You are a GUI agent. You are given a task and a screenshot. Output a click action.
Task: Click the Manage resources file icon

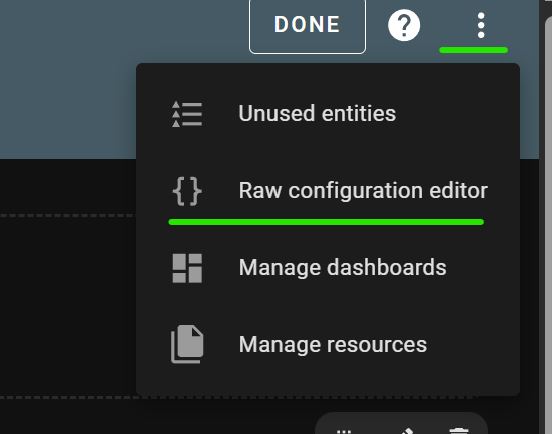click(x=187, y=344)
